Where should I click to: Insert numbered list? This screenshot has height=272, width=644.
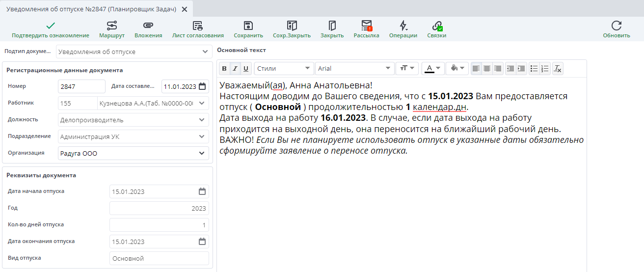tap(545, 69)
